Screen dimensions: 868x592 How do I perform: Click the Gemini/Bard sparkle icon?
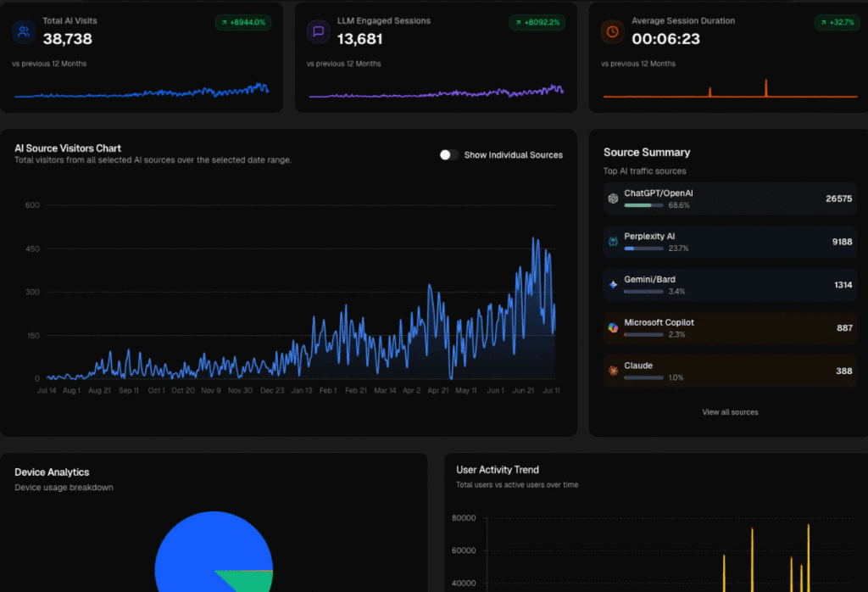[x=613, y=285]
